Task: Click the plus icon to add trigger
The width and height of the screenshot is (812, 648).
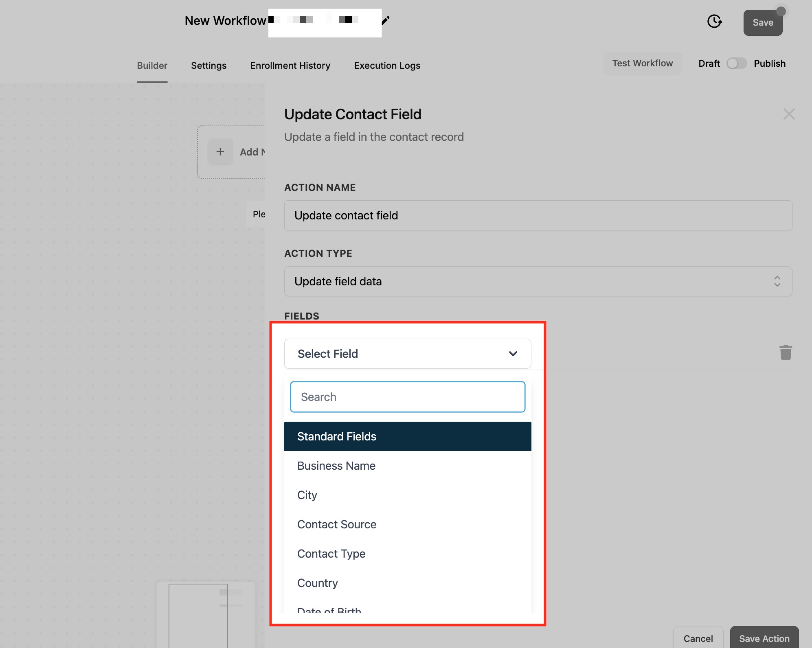Action: pyautogui.click(x=220, y=152)
